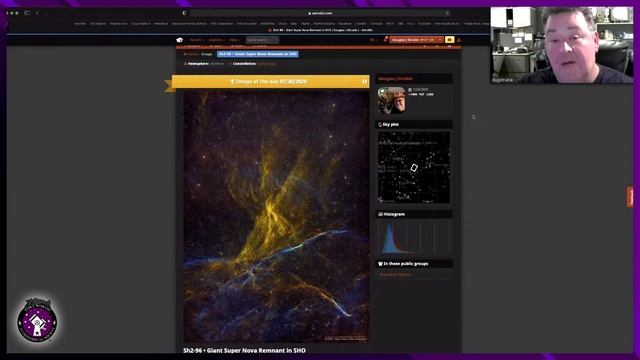
Task: Click the presenter webcam video tile
Action: click(x=562, y=45)
